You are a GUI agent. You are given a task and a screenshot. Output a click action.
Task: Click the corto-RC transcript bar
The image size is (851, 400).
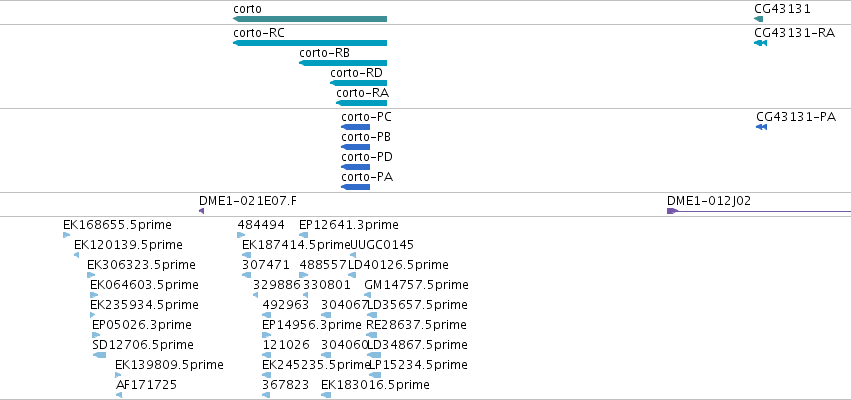coord(310,43)
